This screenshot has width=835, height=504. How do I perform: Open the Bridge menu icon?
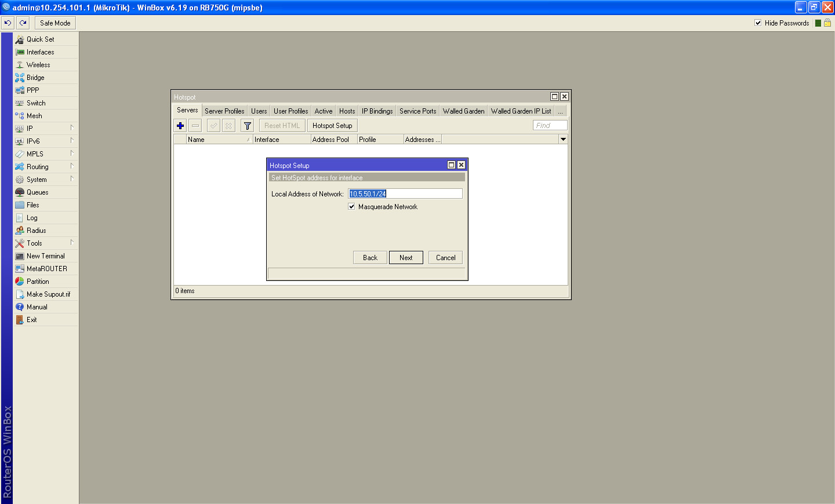coord(20,78)
